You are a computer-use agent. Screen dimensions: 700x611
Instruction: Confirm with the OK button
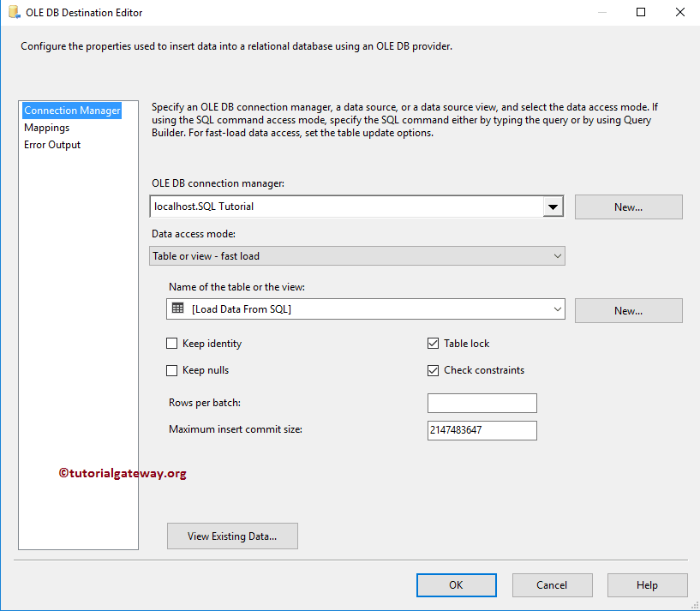pyautogui.click(x=457, y=585)
